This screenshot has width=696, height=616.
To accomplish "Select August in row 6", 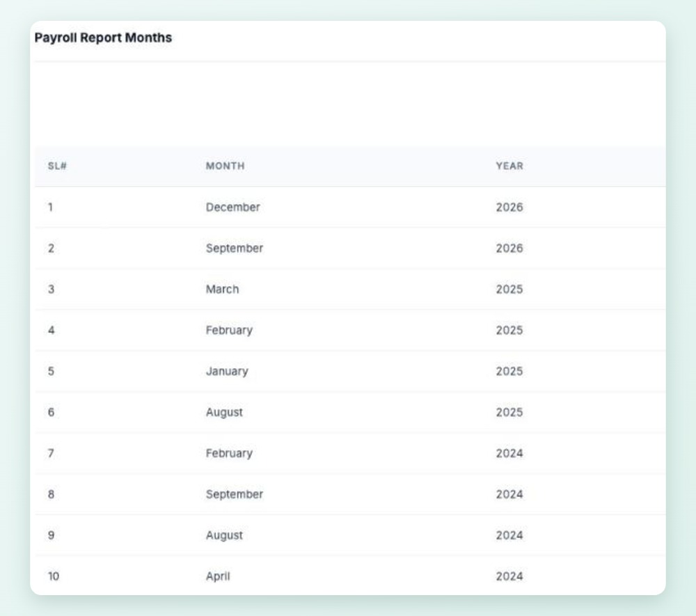I will 224,412.
